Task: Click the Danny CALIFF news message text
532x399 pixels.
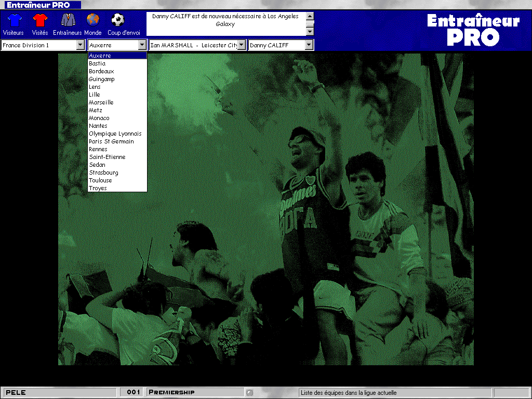Action: (225, 20)
